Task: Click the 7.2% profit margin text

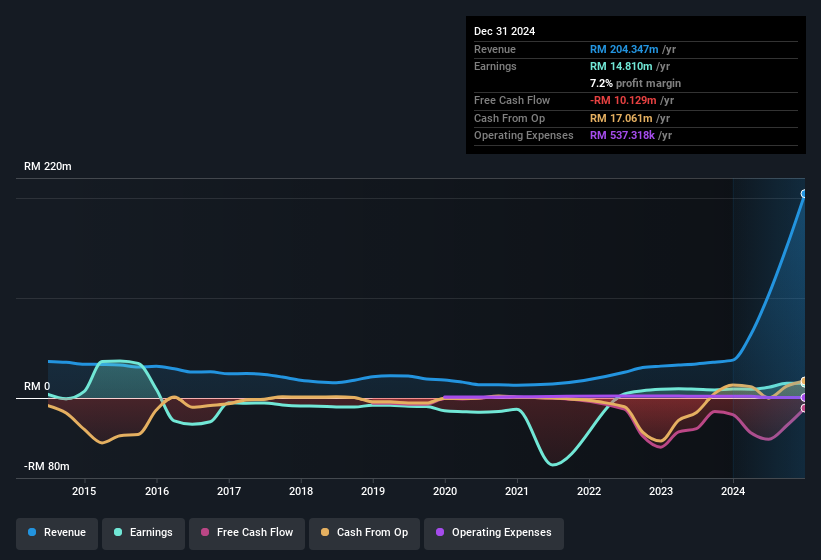Action: coord(635,83)
